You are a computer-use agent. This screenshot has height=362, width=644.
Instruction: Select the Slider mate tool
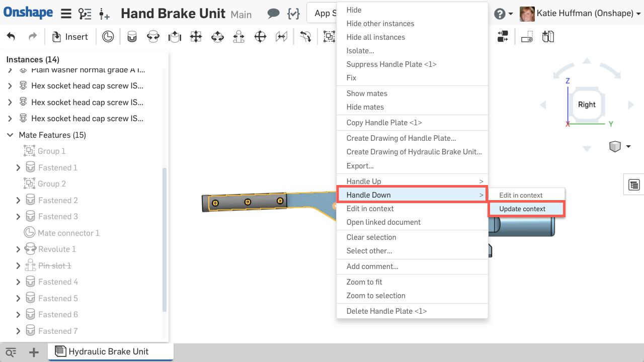tap(175, 37)
